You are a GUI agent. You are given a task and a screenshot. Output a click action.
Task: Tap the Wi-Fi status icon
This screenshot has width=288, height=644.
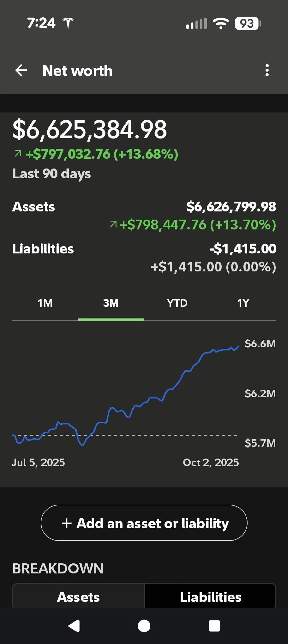coord(221,24)
